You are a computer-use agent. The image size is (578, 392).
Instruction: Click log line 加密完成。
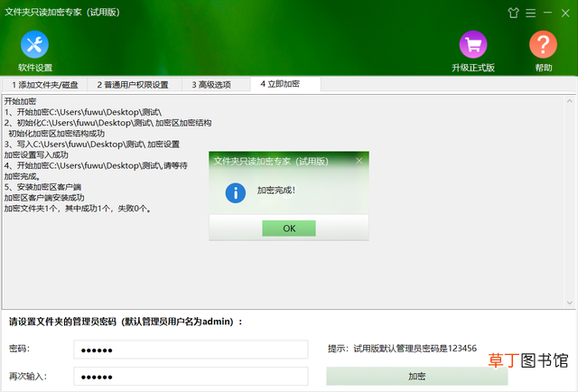coord(22,176)
